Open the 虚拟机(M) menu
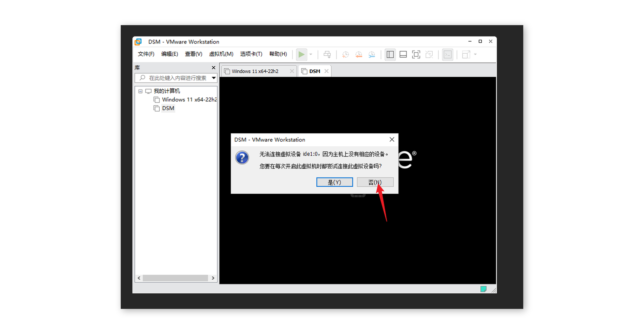 click(221, 54)
